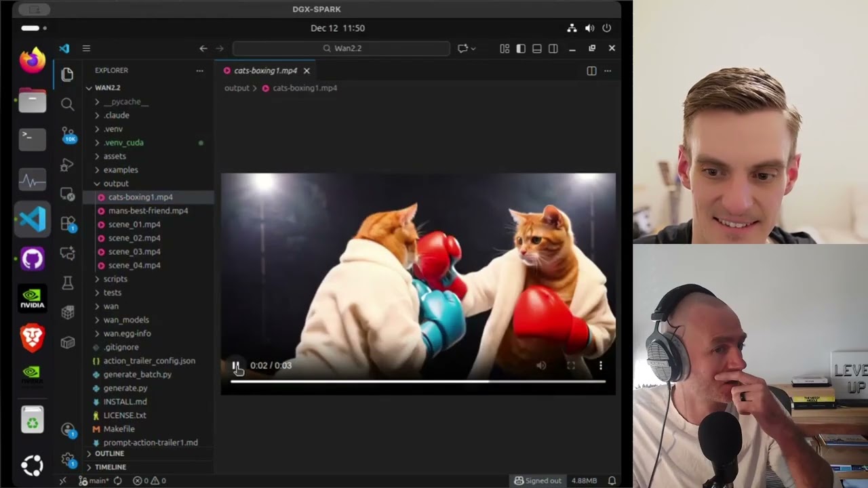Click the Signed out status item

pyautogui.click(x=538, y=481)
